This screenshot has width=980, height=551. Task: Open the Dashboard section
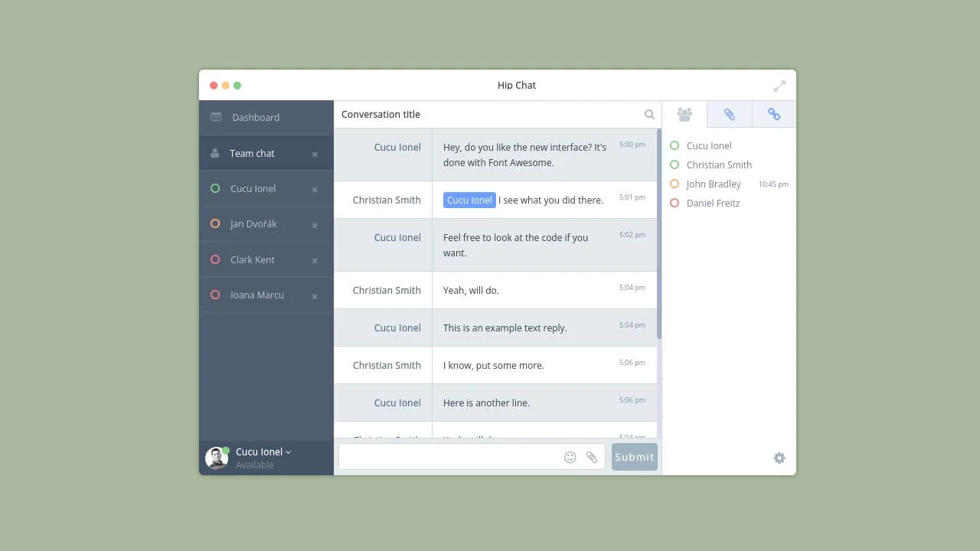point(256,117)
